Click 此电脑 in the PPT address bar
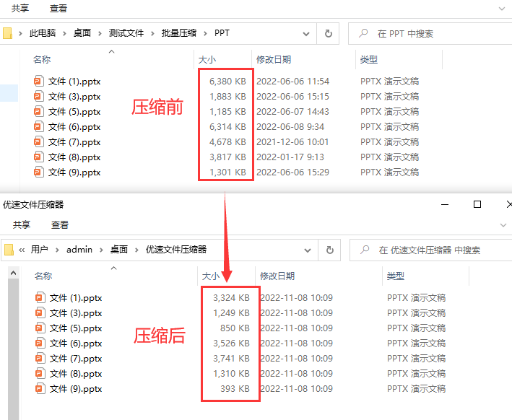The height and width of the screenshot is (420, 512). tap(43, 33)
